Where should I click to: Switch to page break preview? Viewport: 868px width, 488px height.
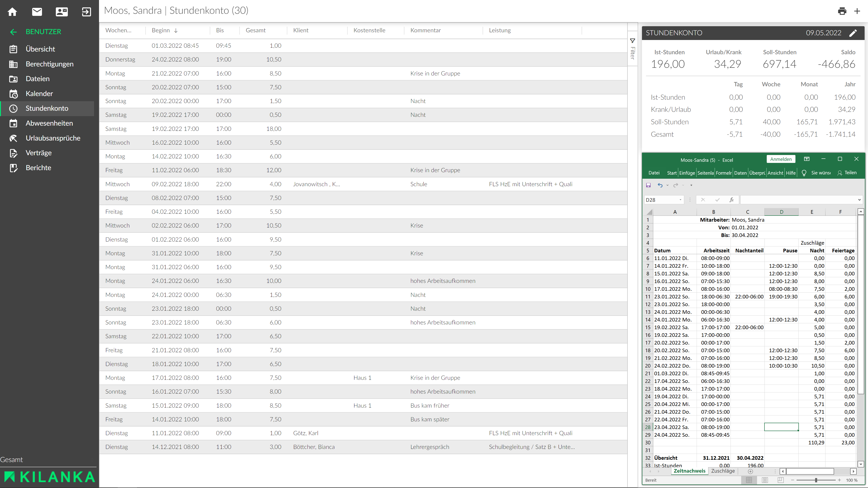pos(780,480)
